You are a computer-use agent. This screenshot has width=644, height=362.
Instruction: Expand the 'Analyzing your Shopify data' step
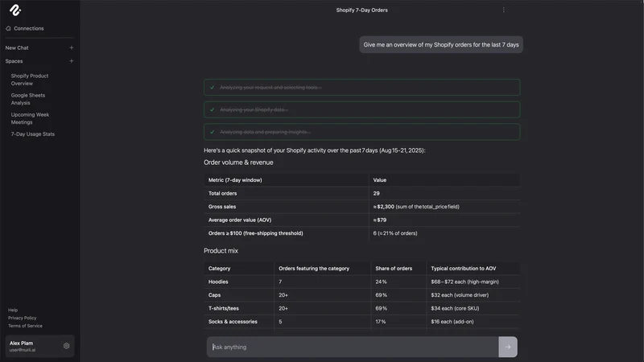(x=361, y=109)
